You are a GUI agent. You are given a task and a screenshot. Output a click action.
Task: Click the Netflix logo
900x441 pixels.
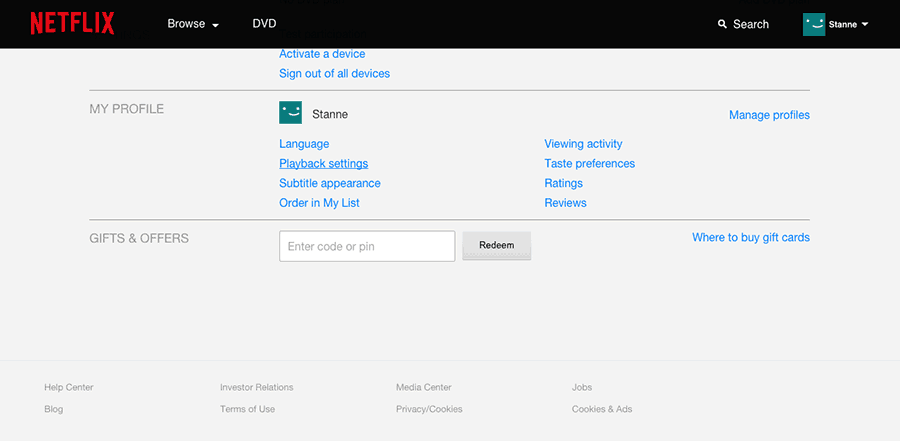[x=72, y=24]
